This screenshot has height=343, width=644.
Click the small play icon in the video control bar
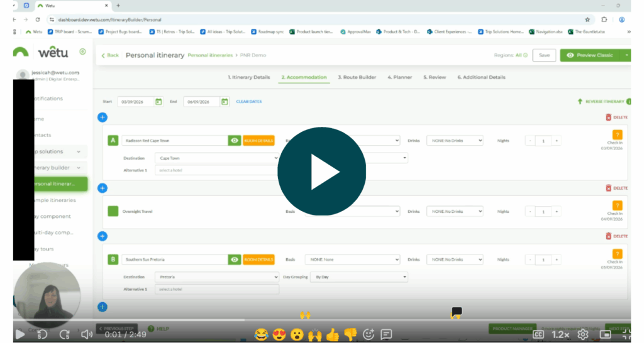pos(19,334)
